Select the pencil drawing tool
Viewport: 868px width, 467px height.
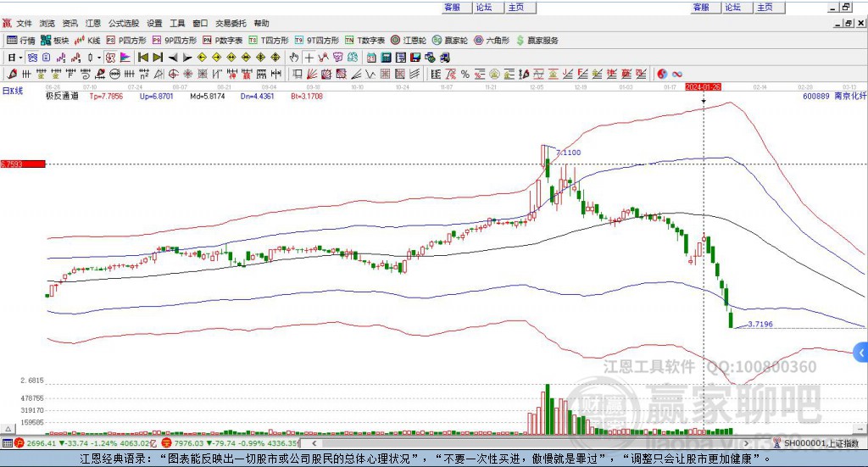pos(12,74)
